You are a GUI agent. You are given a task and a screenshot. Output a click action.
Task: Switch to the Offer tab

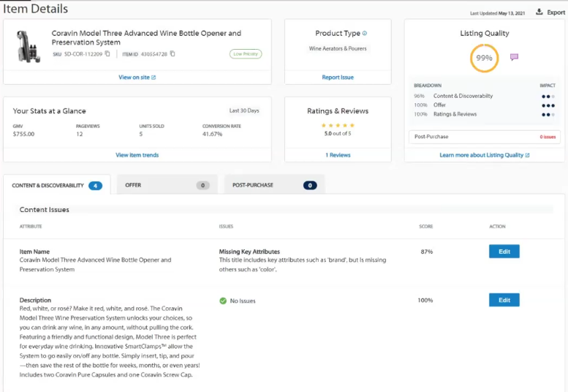(167, 185)
